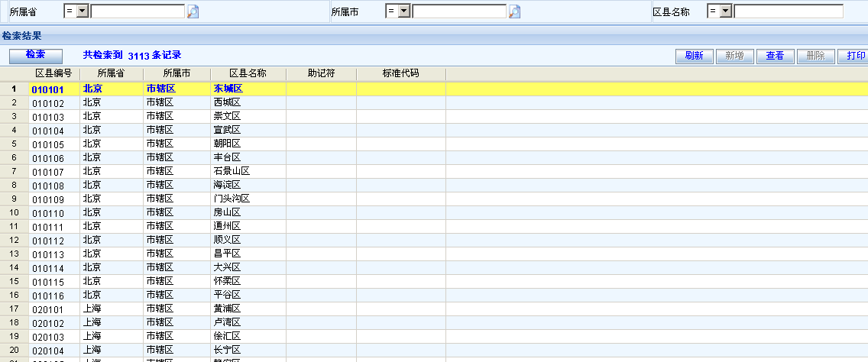This screenshot has width=868, height=362.
Task: Click the 标准代码 column header
Action: click(400, 73)
